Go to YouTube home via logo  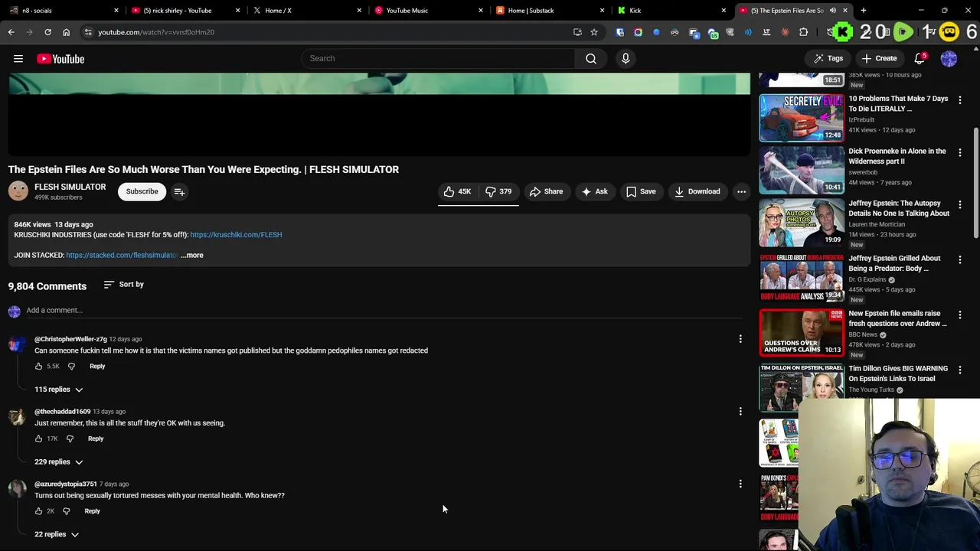[60, 59]
